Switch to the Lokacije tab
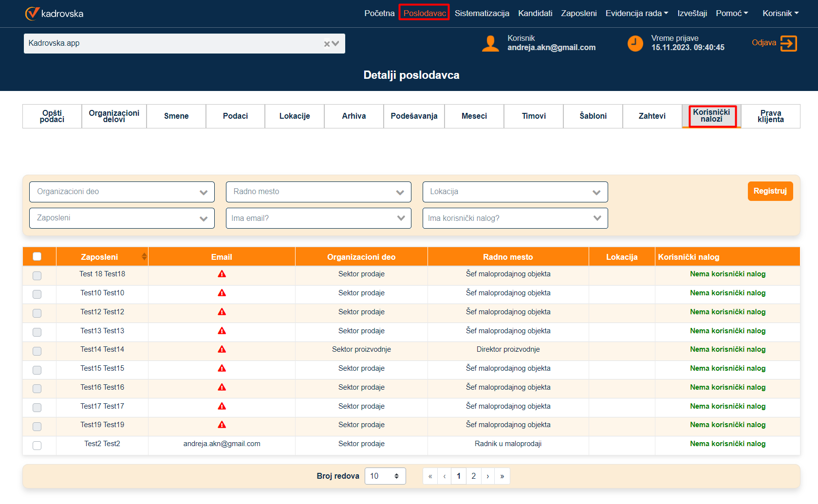Screen dimensions: 818x504 (x=295, y=116)
